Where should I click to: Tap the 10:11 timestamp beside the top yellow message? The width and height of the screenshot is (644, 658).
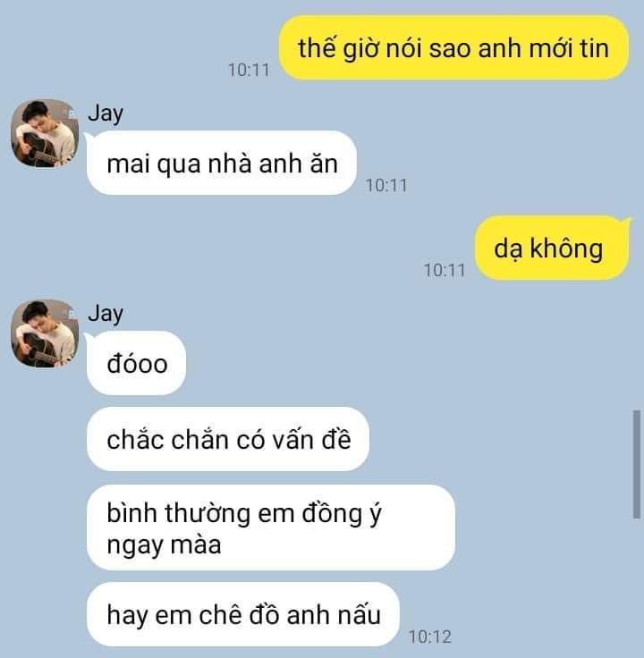coord(249,70)
